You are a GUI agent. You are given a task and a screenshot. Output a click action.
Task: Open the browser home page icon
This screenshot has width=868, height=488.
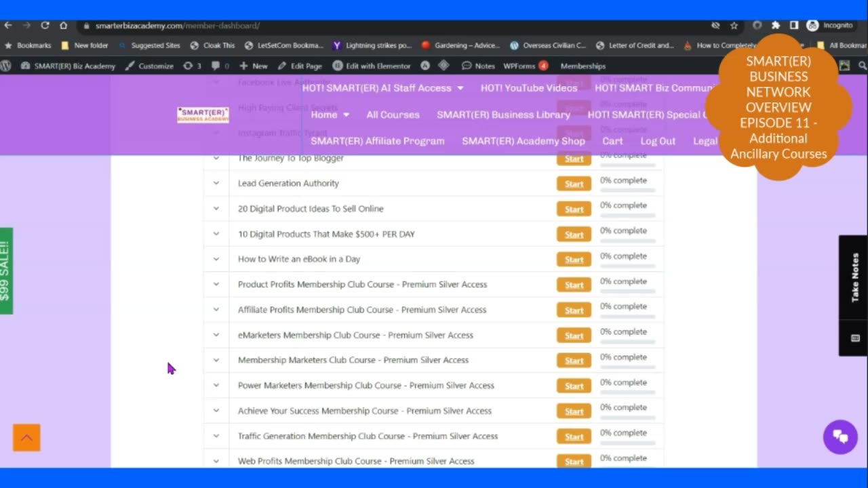pyautogui.click(x=63, y=25)
